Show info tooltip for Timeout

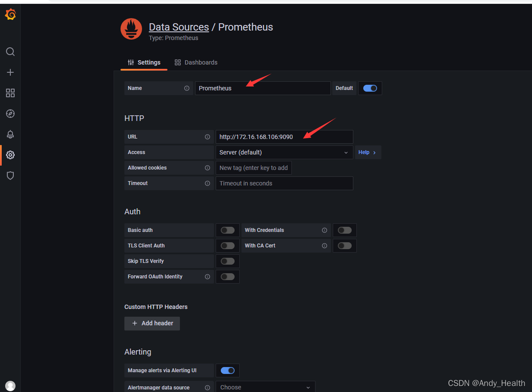[207, 183]
